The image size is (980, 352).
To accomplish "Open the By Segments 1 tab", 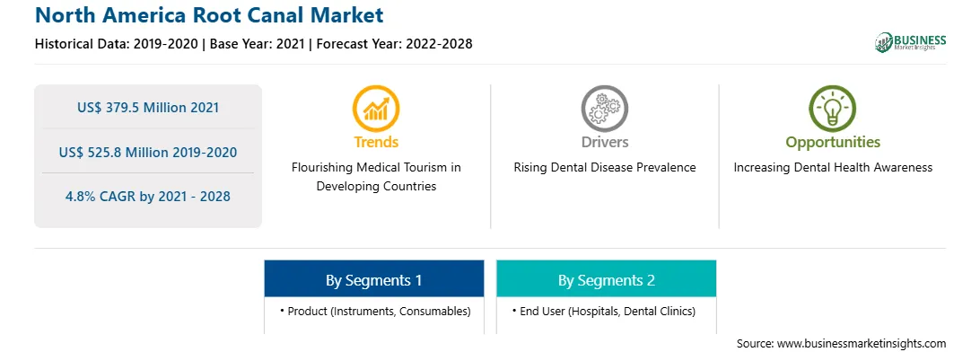I will (x=373, y=279).
